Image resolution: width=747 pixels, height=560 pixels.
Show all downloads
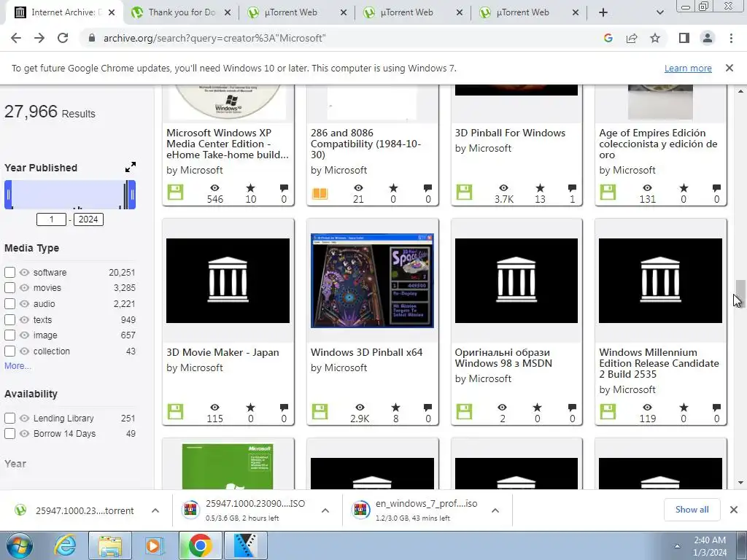692,510
